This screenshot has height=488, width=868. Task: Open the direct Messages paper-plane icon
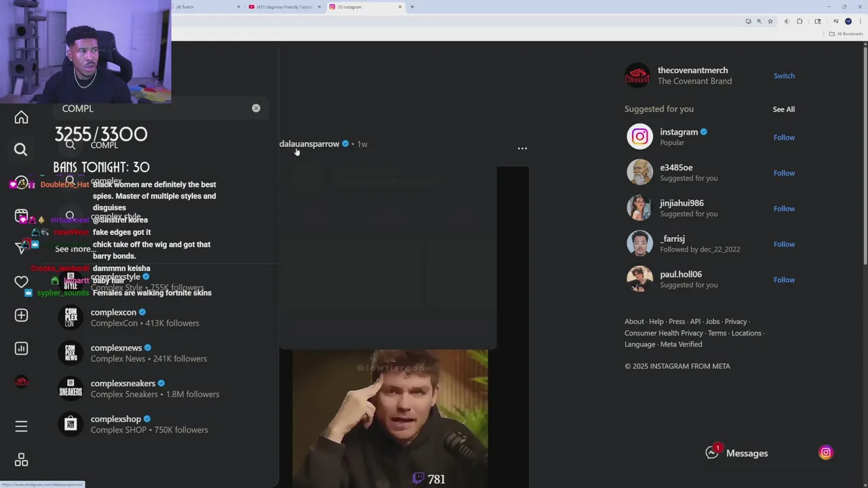[x=21, y=248]
